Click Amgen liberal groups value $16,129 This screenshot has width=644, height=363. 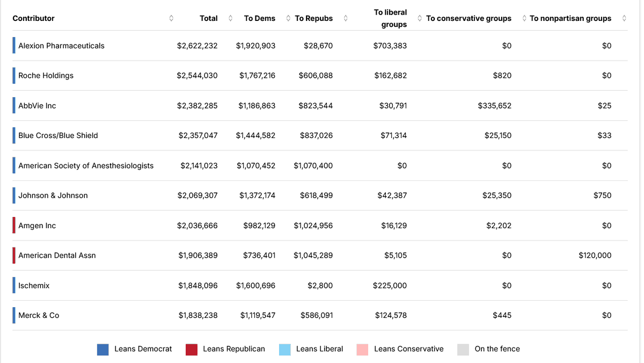(394, 226)
